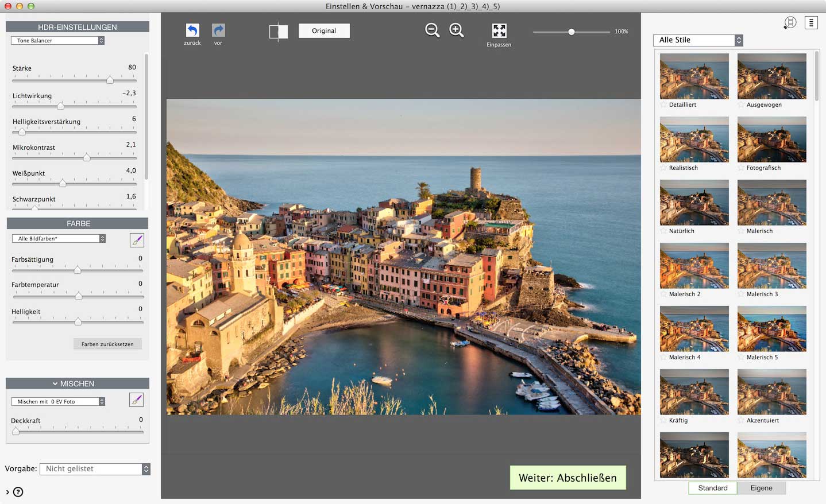Click the Stärke slider handle
826x504 pixels.
pyautogui.click(x=110, y=80)
